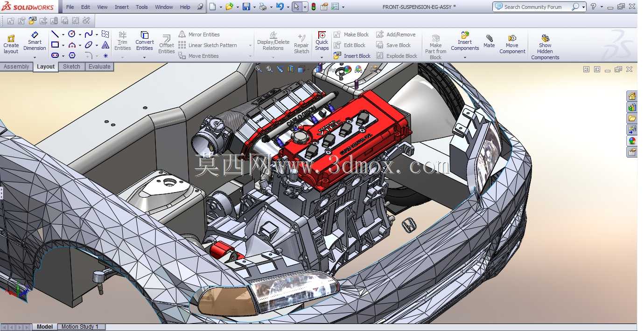This screenshot has width=644, height=331.
Task: Click the New document icon
Action: pos(213,7)
